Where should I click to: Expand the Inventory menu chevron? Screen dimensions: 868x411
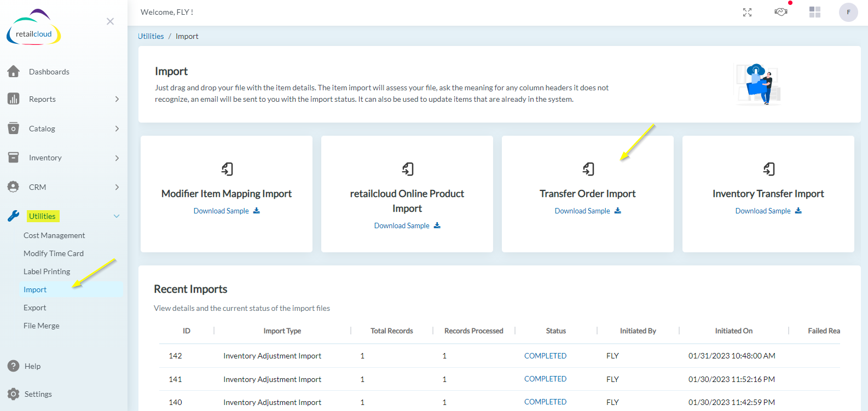tap(117, 158)
